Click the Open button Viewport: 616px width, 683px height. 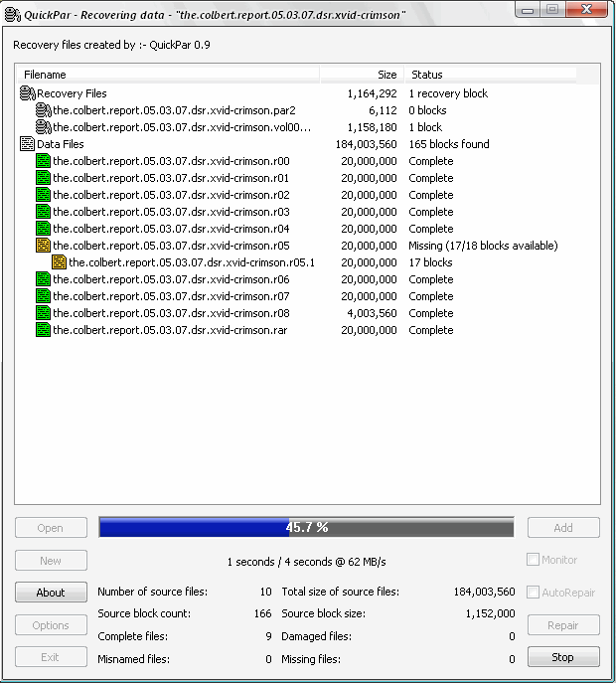[51, 528]
